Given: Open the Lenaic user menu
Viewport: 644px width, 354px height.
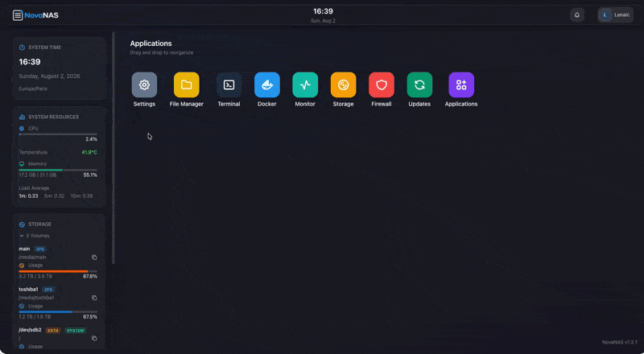Looking at the screenshot, I should pos(615,15).
